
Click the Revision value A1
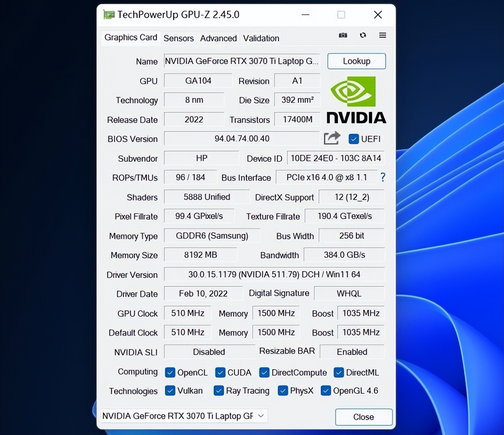[297, 81]
